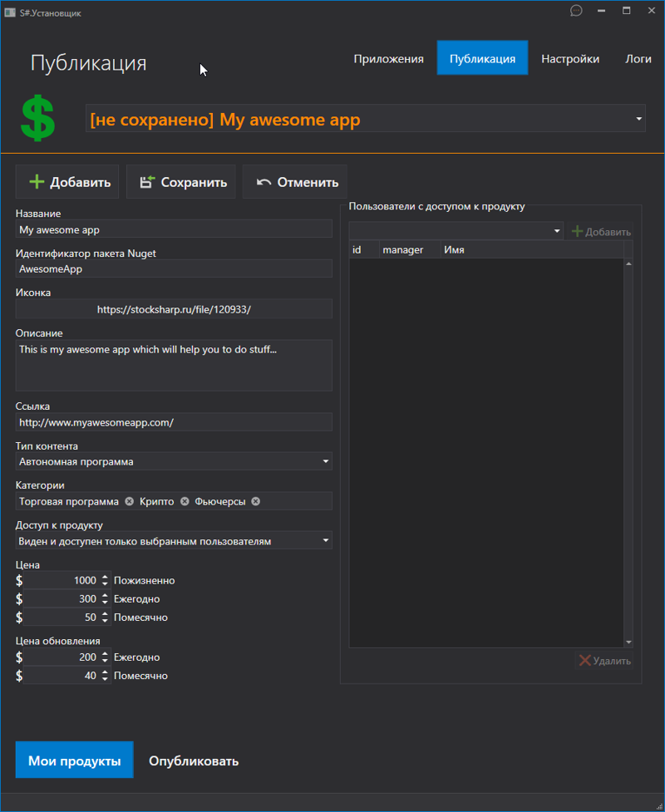Remove the Крипто category tag
Viewport: 665px width, 812px height.
pyautogui.click(x=185, y=501)
